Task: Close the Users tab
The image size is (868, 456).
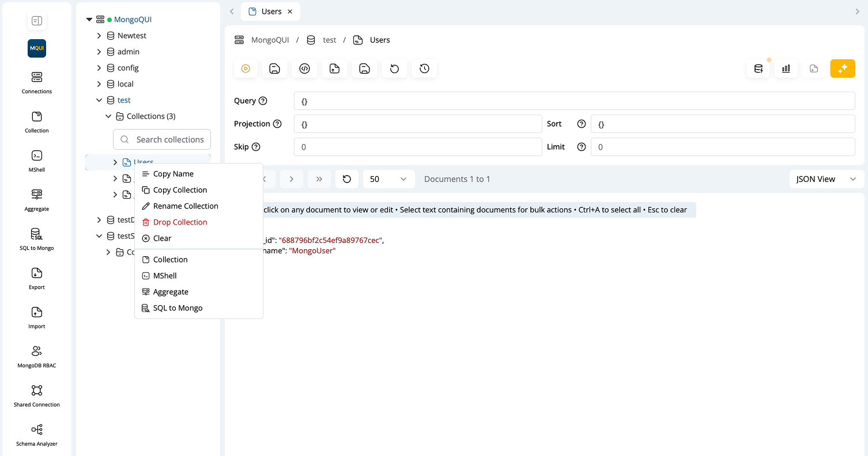Action: [x=290, y=12]
